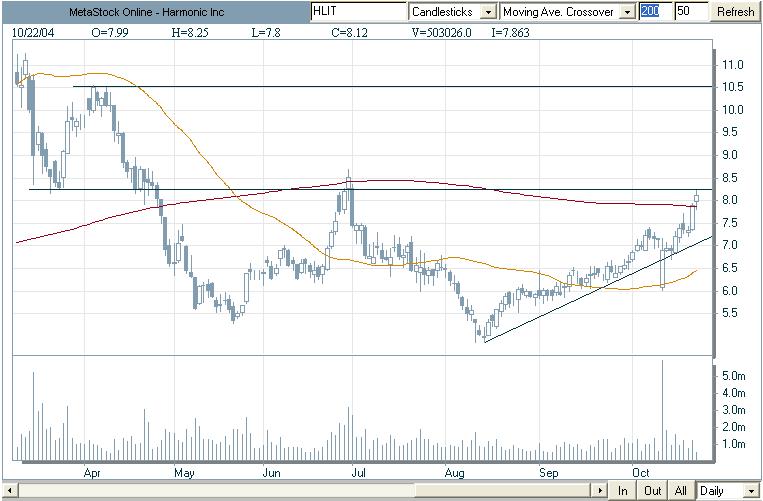The image size is (763, 501).
Task: Click the In zoom button
Action: 622,490
